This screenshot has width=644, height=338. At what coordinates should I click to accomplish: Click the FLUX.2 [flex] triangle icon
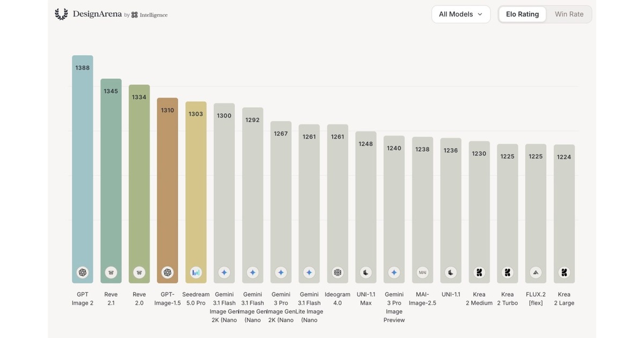click(536, 273)
